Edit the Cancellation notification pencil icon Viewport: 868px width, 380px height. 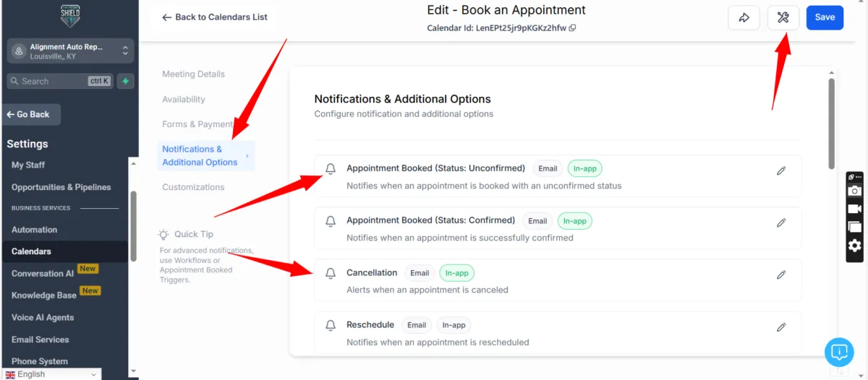pyautogui.click(x=781, y=275)
